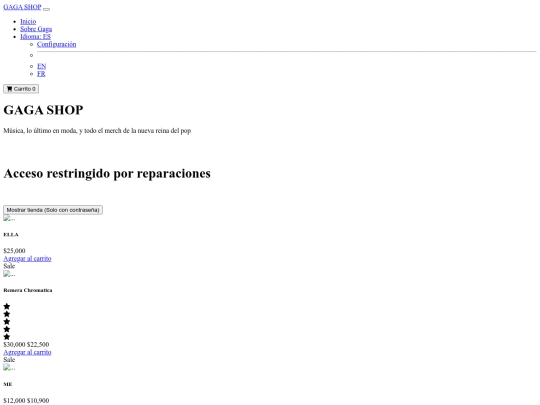Screen dimensions: 540x405
Task: Click the Sale badge below Remera Chromatica's cart link
Action: [x=9, y=360]
